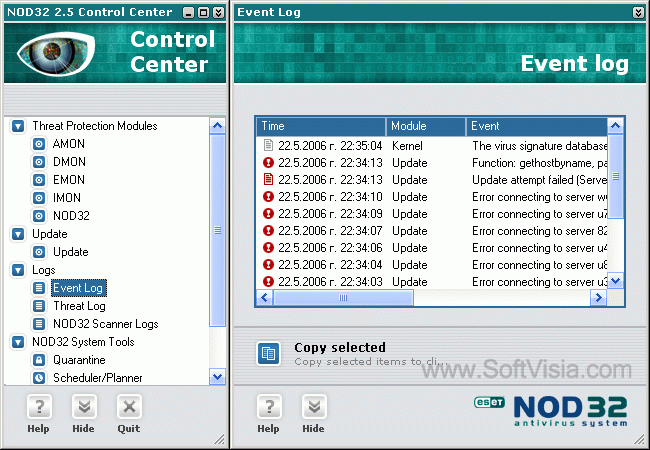Viewport: 650px width, 450px height.
Task: Sort the log by Time column header
Action: click(321, 126)
